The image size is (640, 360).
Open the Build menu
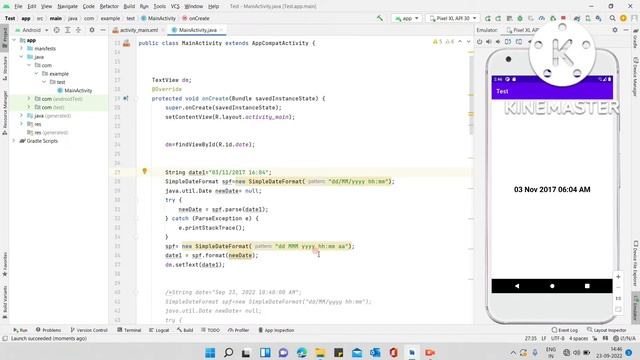[x=129, y=6]
